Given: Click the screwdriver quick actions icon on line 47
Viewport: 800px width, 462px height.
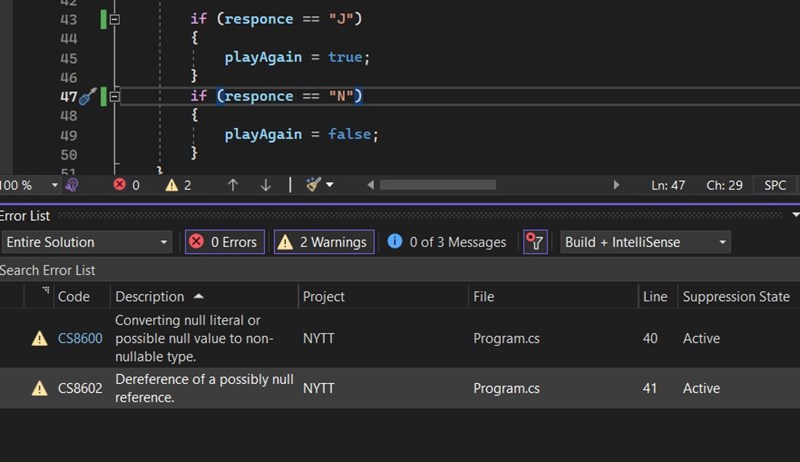Looking at the screenshot, I should point(88,97).
